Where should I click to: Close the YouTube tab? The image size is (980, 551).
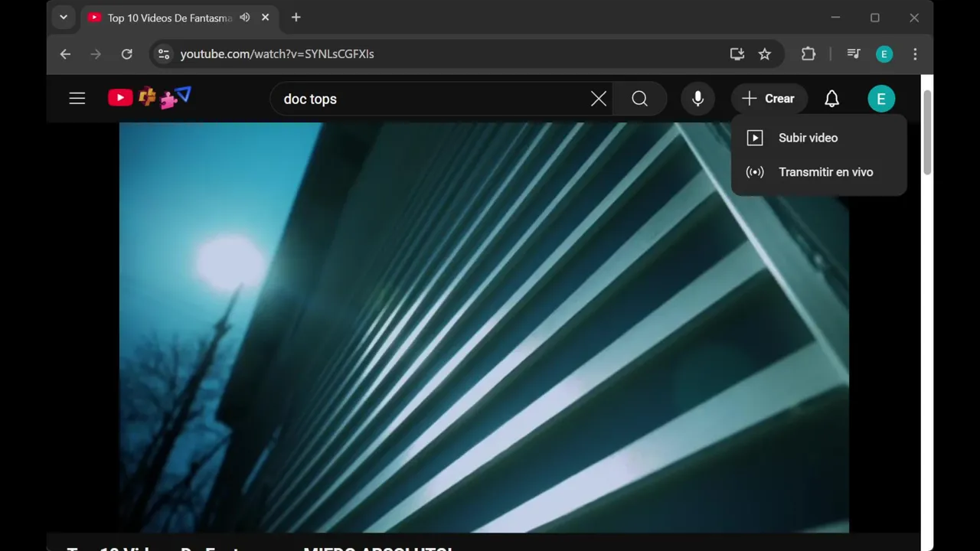[265, 18]
